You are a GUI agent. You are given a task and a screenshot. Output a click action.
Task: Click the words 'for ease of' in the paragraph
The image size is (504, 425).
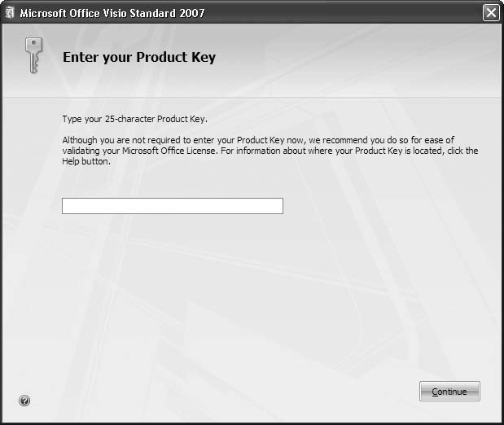(434, 140)
